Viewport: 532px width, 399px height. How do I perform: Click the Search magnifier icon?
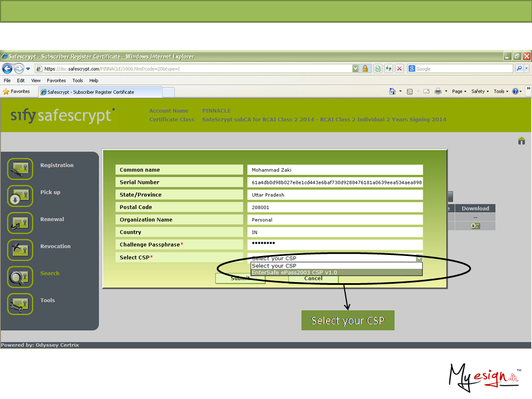21,277
